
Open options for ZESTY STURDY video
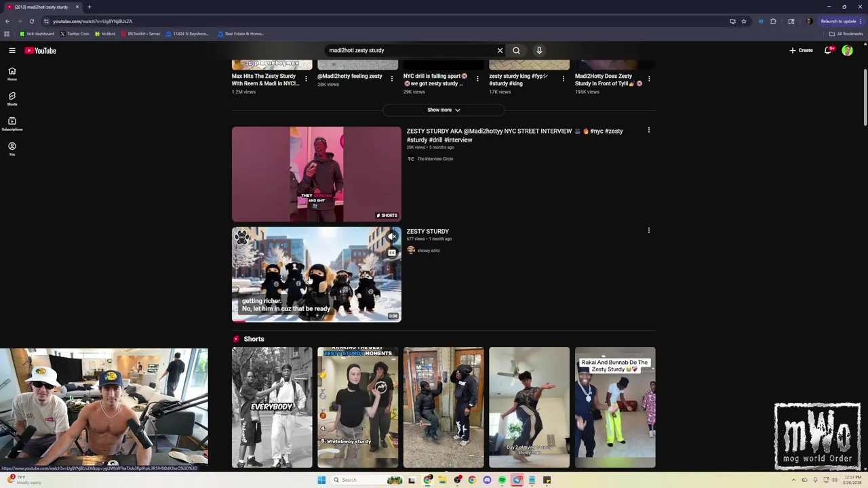coord(648,230)
